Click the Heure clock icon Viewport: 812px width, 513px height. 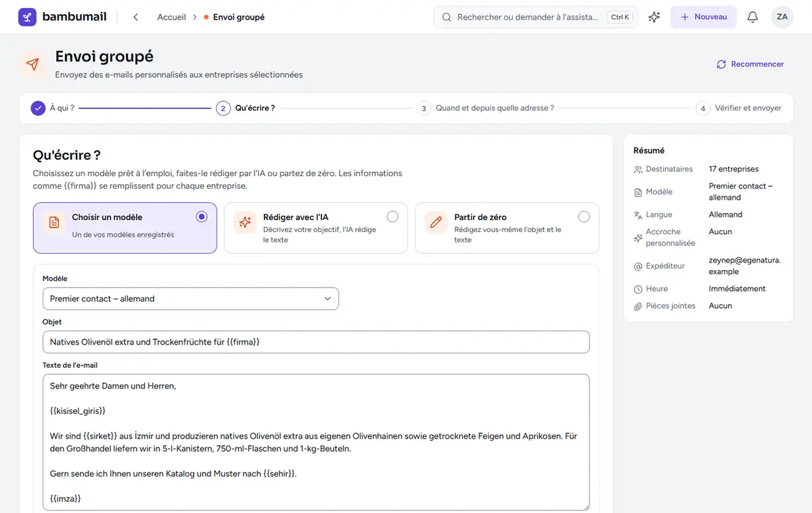[x=638, y=289]
